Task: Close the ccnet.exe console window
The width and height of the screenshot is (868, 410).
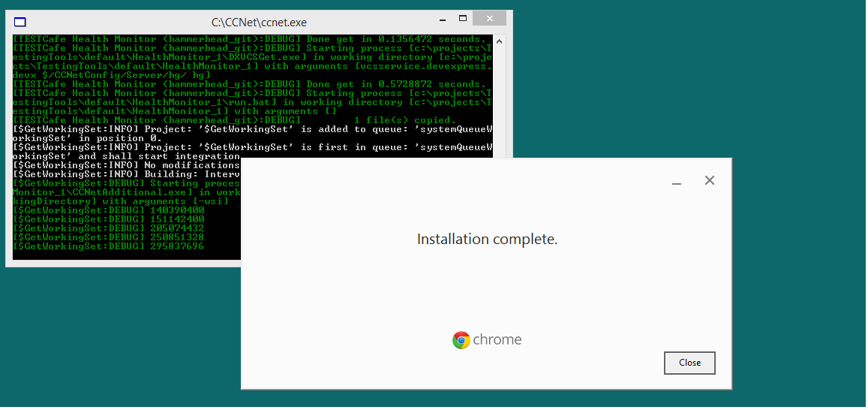Action: (490, 18)
